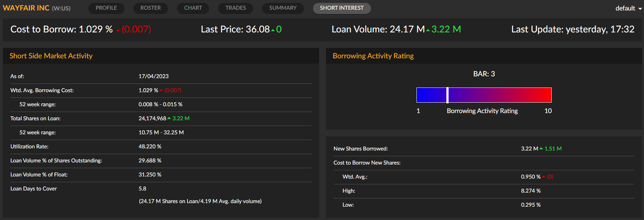644x220 pixels.
Task: Click the Loan Days to Cover value 5.8
Action: click(142, 189)
